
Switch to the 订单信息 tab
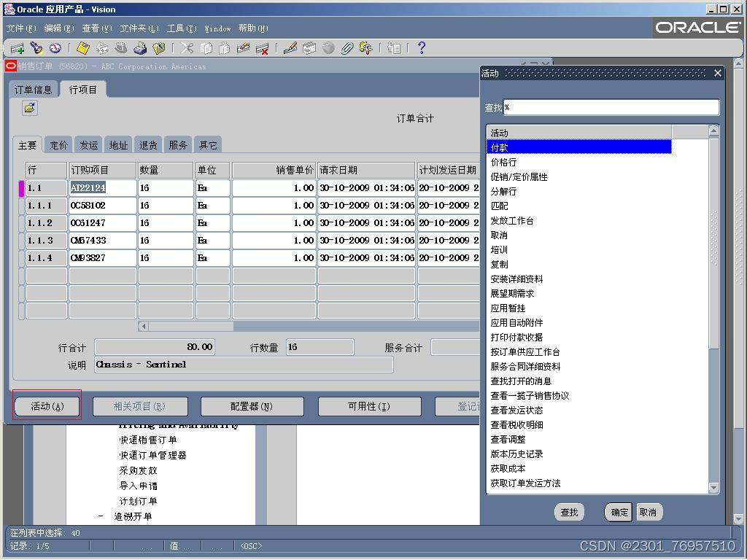pos(33,90)
